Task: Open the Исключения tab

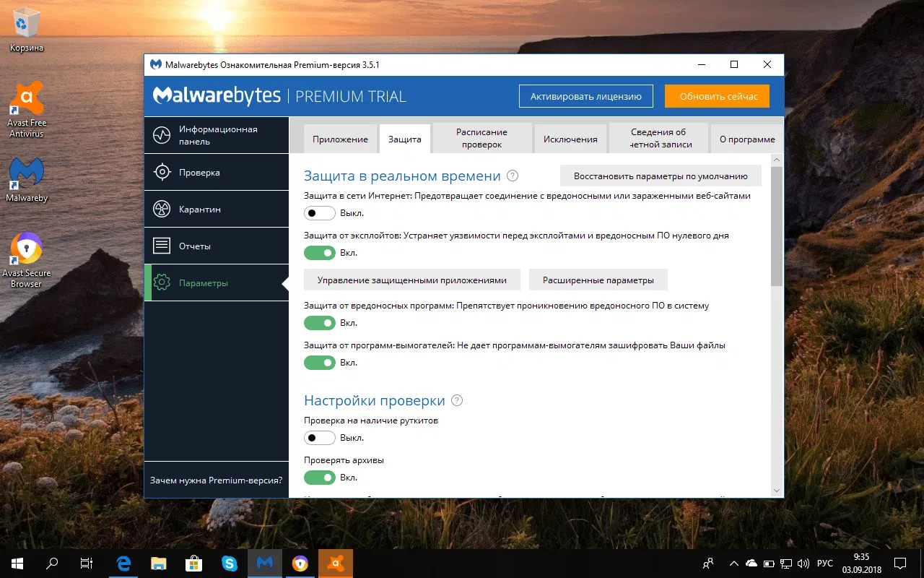Action: tap(570, 138)
